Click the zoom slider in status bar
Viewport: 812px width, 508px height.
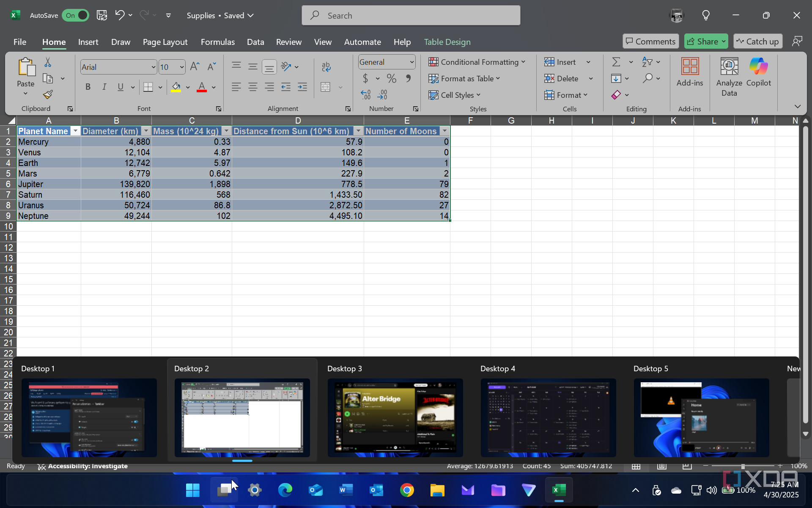click(743, 466)
